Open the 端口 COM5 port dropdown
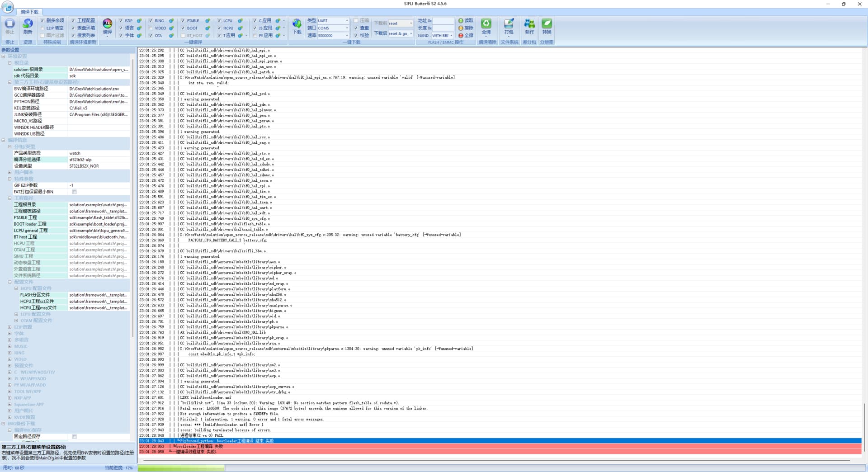This screenshot has height=472, width=868. (x=347, y=28)
